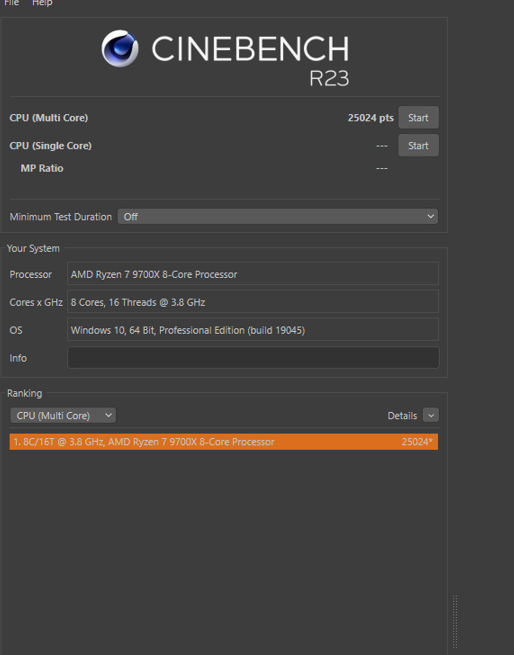
Task: Select the Ryzen 7 9700X ranking entry
Action: point(224,442)
